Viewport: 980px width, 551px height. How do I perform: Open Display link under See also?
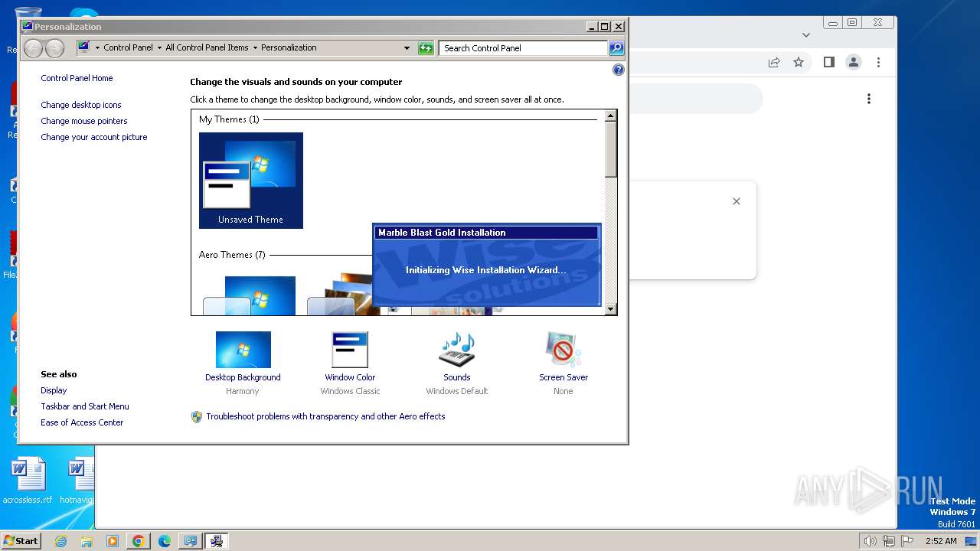(54, 390)
